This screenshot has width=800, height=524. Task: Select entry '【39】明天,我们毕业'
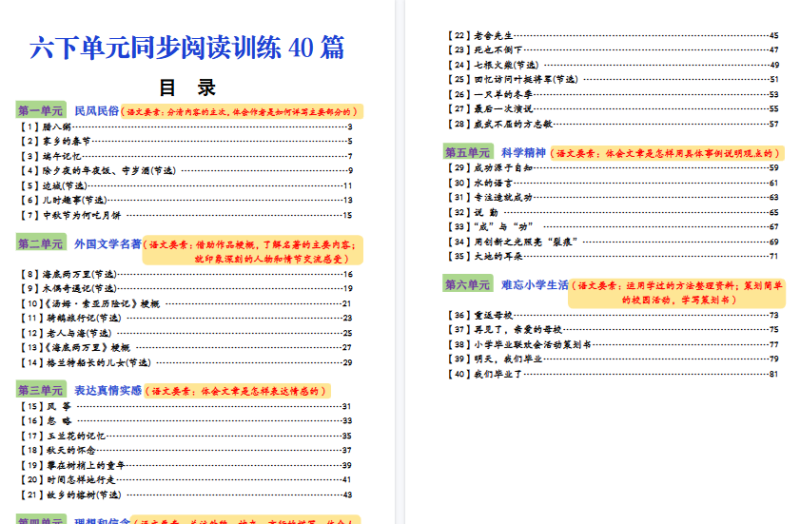(x=613, y=359)
